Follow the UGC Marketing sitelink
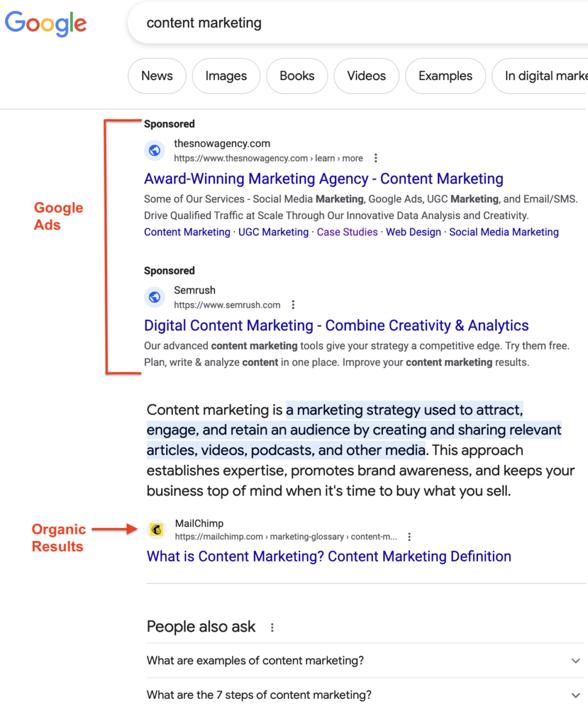 coord(273,232)
